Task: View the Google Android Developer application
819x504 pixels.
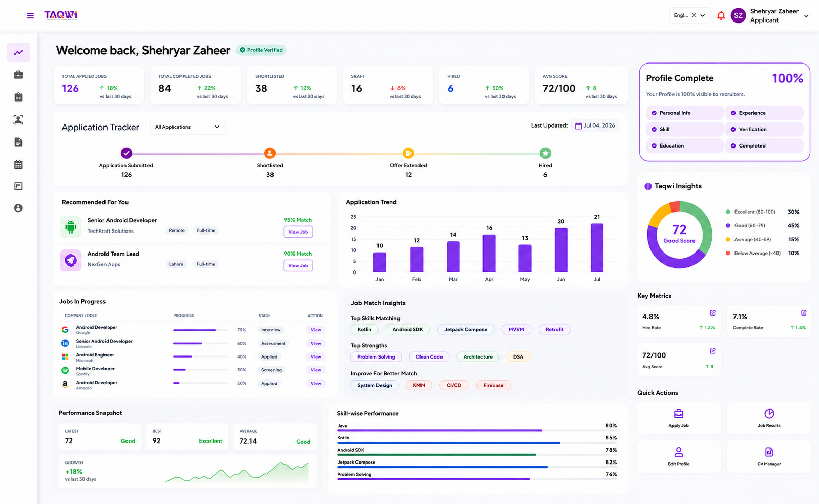Action: 316,330
